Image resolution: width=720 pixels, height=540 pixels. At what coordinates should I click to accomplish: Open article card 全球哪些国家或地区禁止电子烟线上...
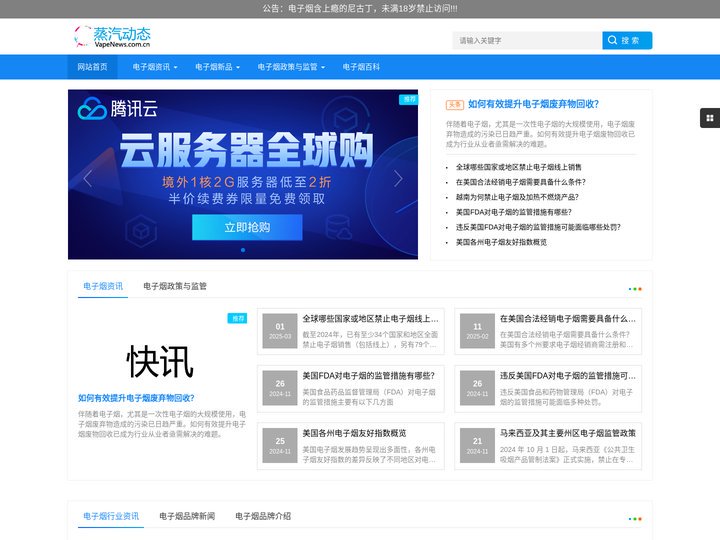351,332
